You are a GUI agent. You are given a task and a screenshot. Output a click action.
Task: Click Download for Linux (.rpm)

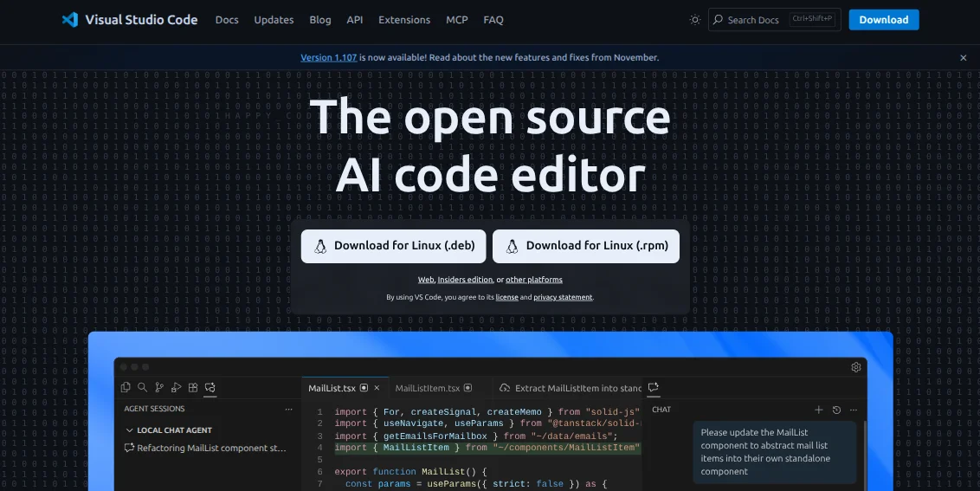pyautogui.click(x=585, y=246)
